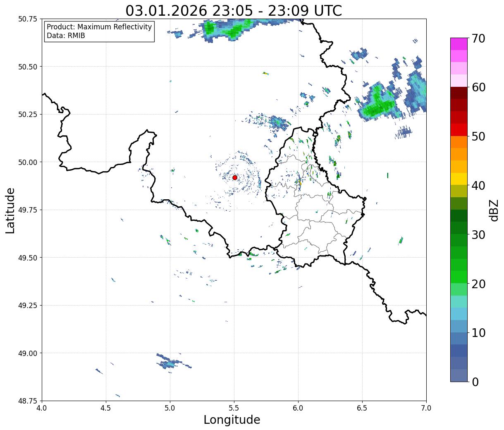Click the latitude tick label '50.50'

[28, 67]
